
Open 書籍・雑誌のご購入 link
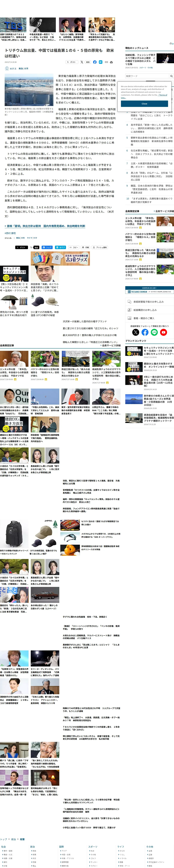point(149,318)
